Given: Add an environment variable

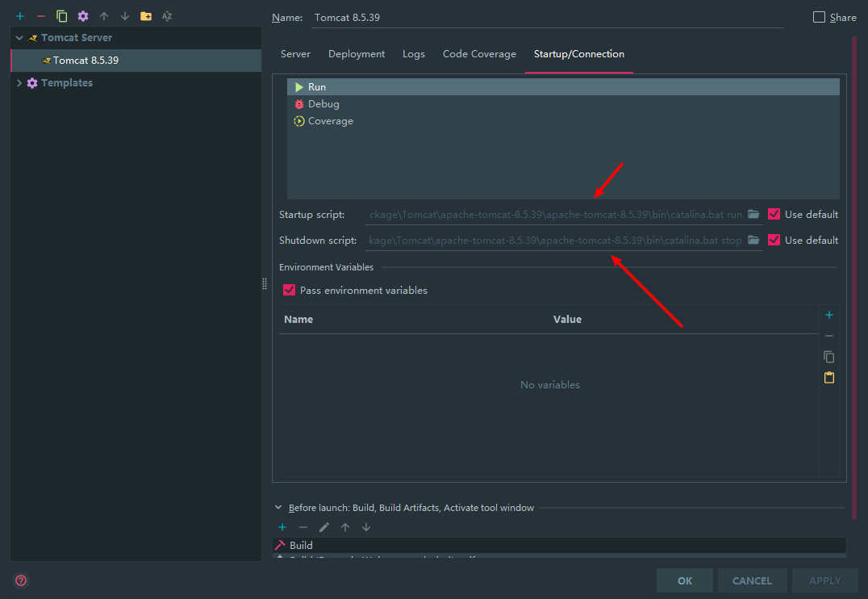Looking at the screenshot, I should click(x=829, y=315).
